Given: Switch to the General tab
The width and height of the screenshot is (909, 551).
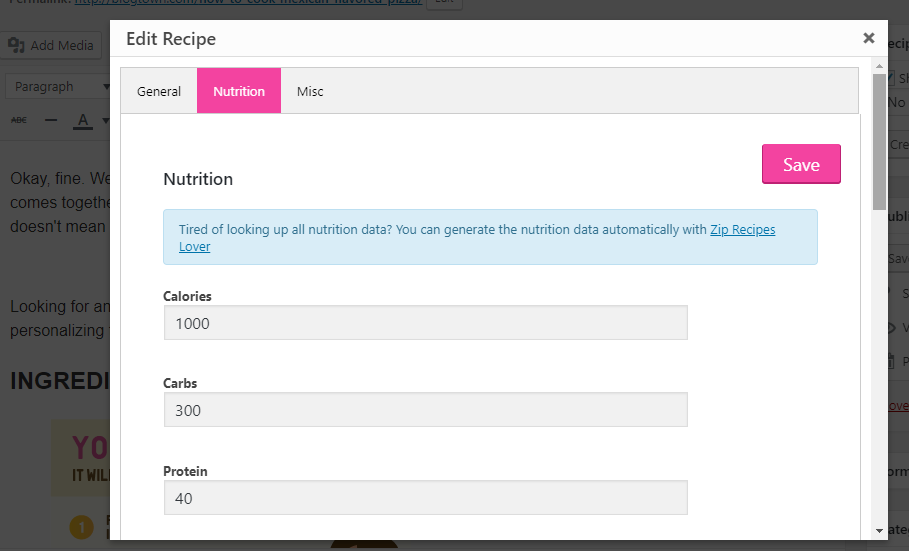Looking at the screenshot, I should tap(159, 91).
